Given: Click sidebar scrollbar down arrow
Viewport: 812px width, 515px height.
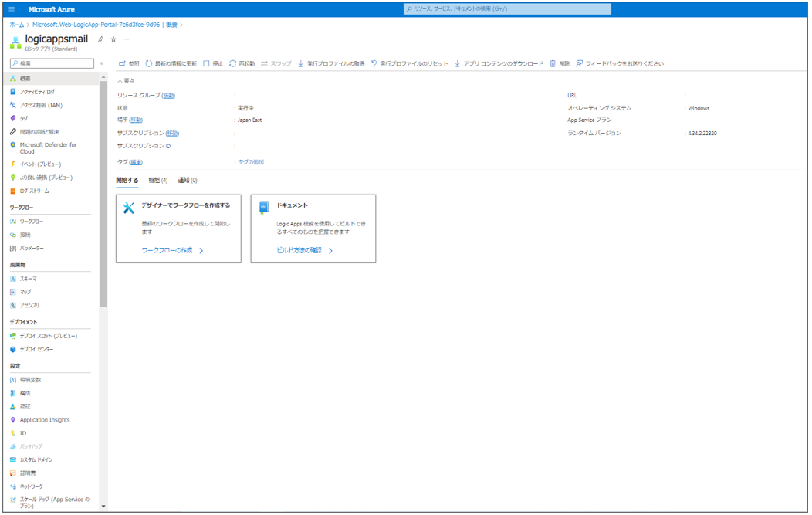Looking at the screenshot, I should (x=103, y=507).
